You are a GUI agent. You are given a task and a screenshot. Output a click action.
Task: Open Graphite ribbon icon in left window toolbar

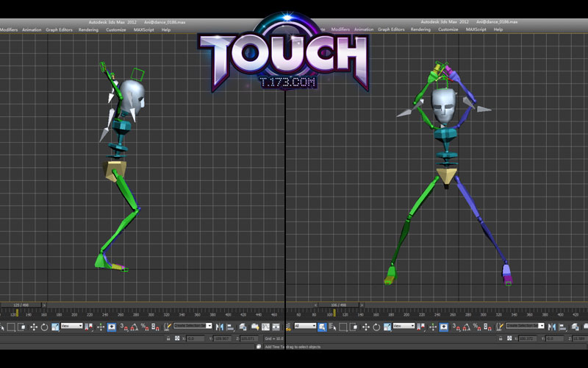pos(255,327)
